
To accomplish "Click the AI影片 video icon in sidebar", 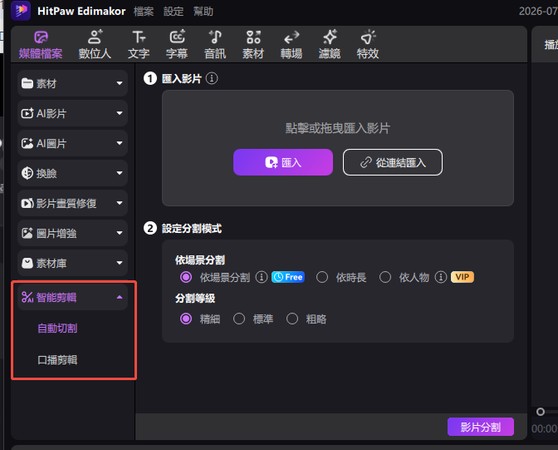I will pos(27,113).
